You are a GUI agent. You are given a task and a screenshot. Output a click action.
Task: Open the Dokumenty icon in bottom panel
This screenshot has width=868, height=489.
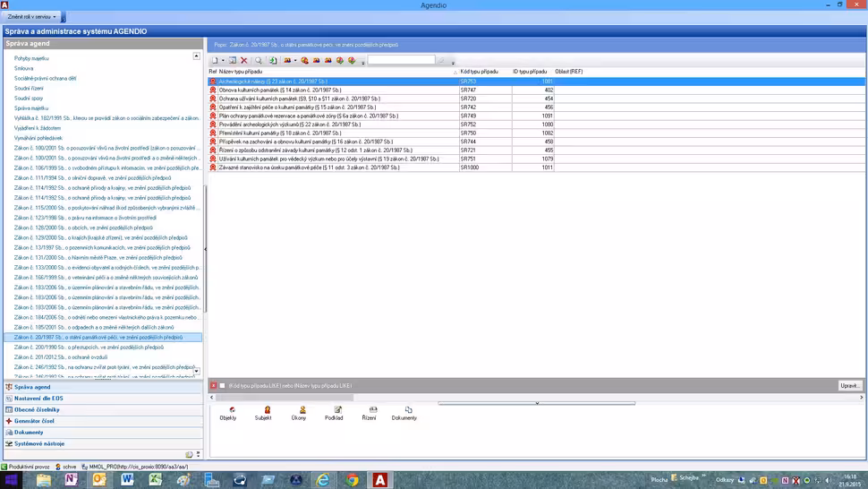404,413
